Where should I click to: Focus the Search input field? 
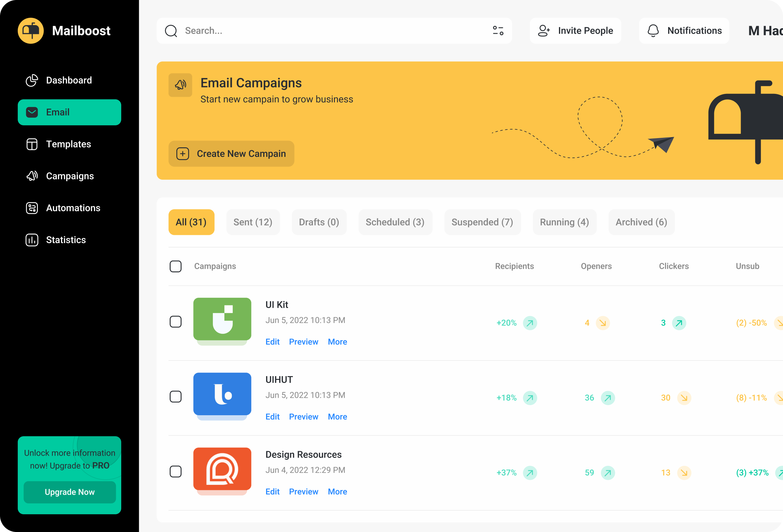click(334, 31)
